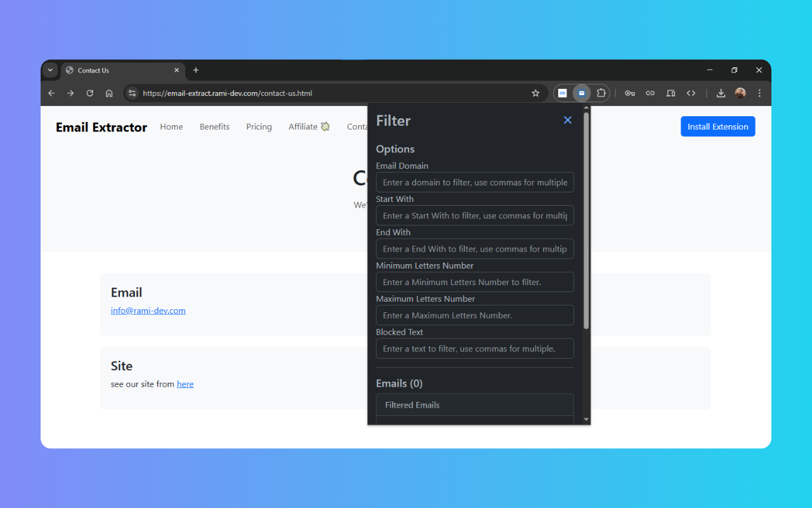Open the Home nav link
Image resolution: width=812 pixels, height=508 pixels.
[171, 127]
